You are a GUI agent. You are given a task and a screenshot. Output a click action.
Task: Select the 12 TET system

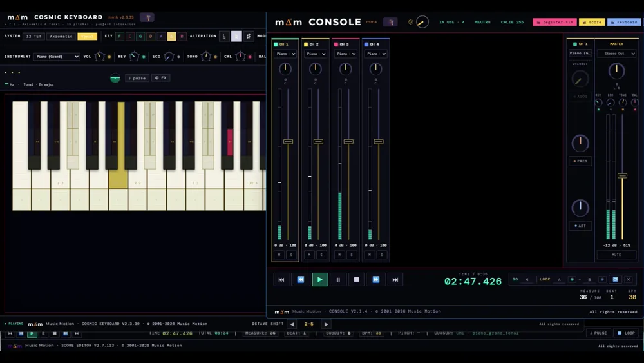(x=33, y=36)
